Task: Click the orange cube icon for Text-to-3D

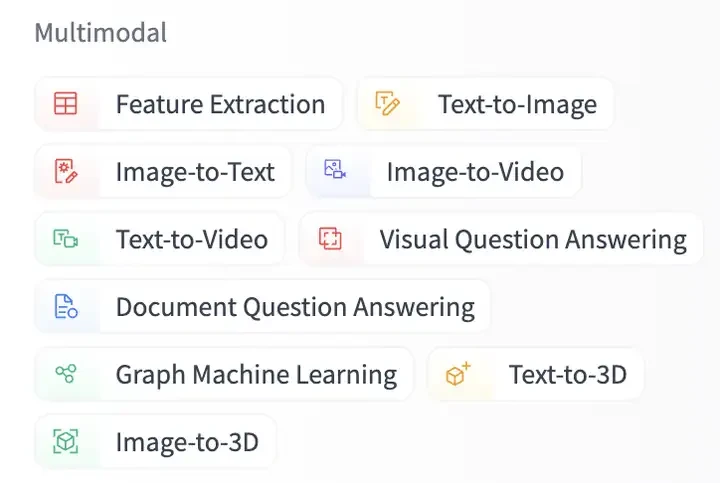Action: click(x=458, y=374)
